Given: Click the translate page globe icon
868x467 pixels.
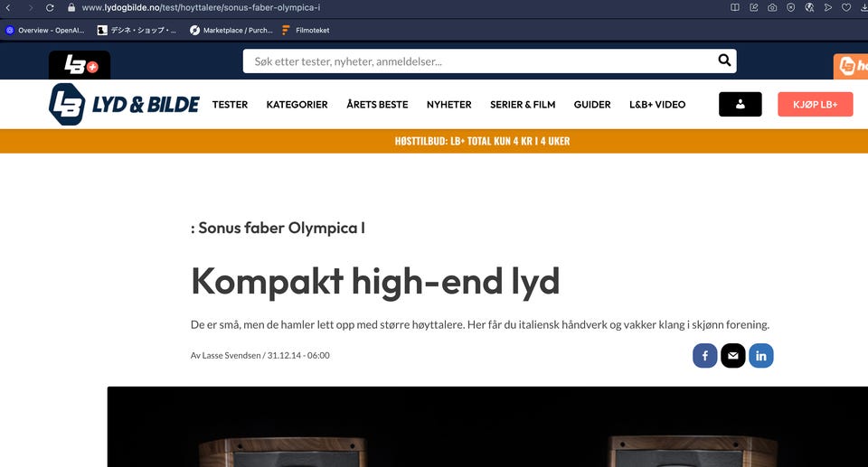Looking at the screenshot, I should pos(809,8).
